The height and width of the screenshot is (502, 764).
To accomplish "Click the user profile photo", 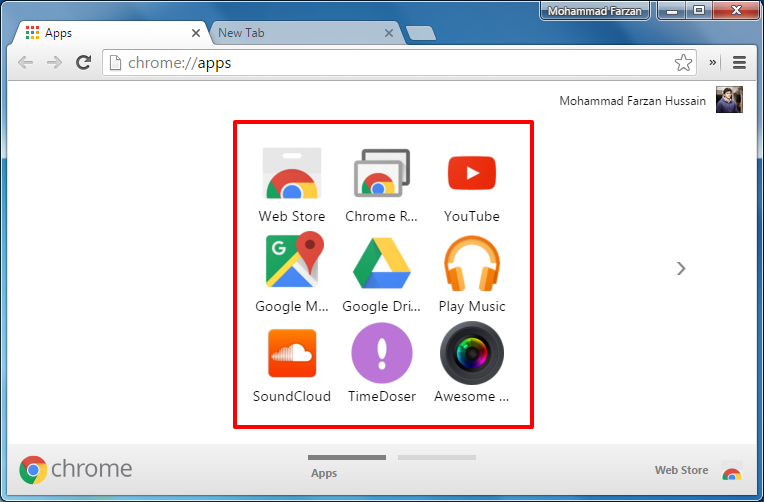I will pos(729,99).
